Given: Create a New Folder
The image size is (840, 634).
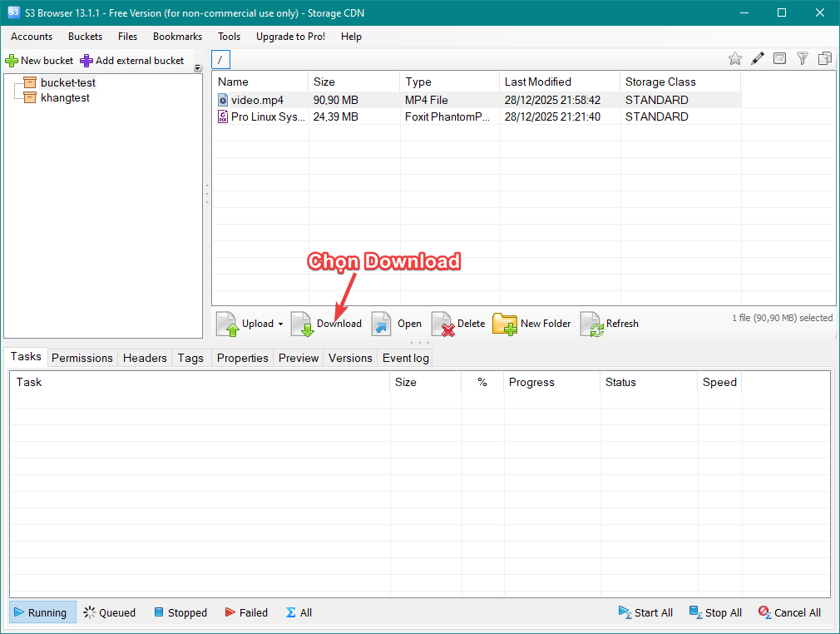Looking at the screenshot, I should coord(532,324).
